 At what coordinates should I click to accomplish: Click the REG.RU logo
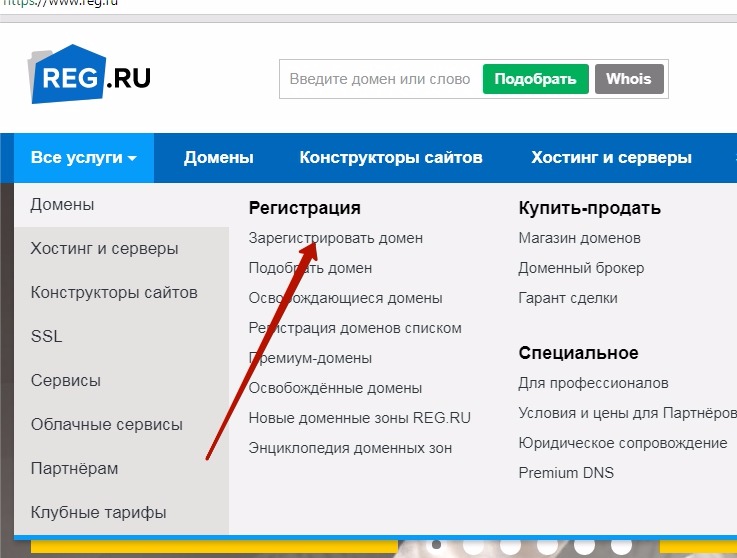[x=90, y=74]
